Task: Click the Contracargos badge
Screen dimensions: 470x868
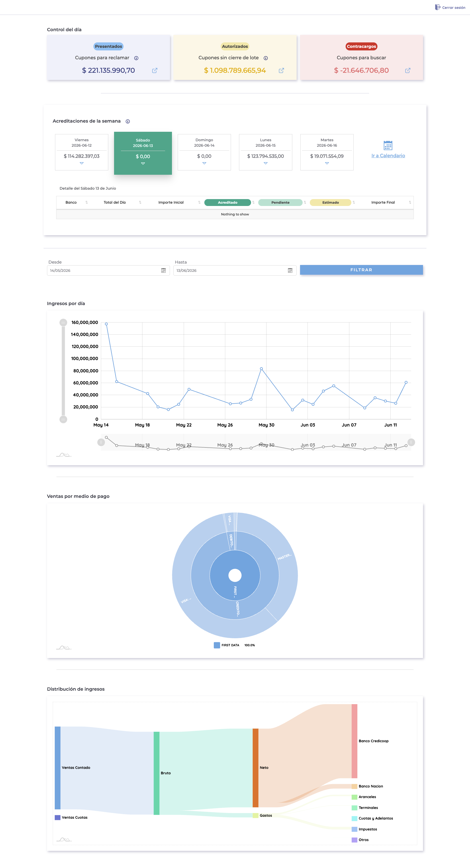Action: click(x=361, y=46)
